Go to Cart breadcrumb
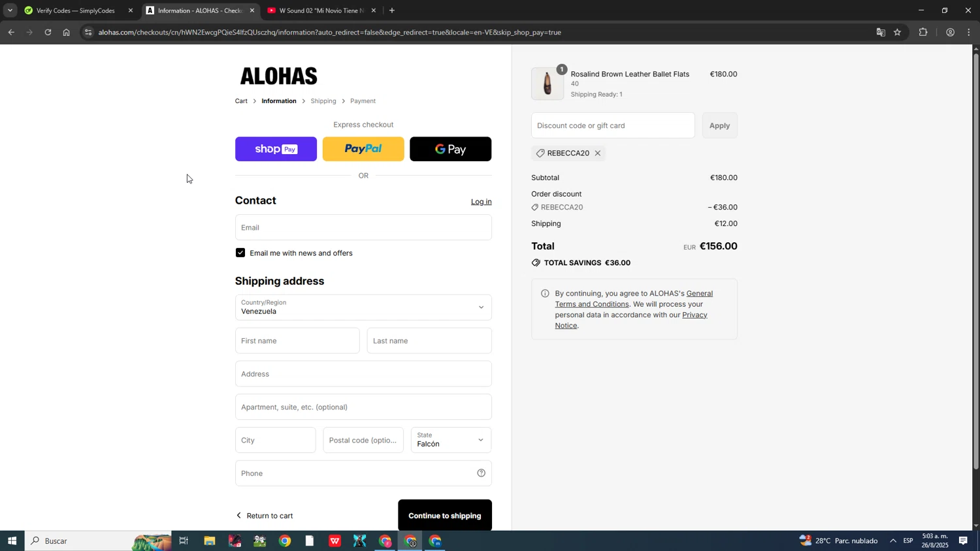 click(241, 101)
